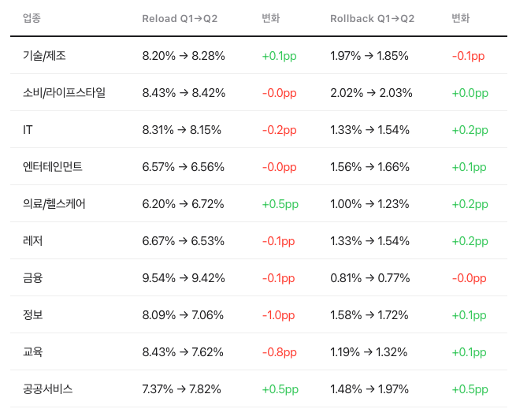Click the 업종 column header

coord(32,18)
